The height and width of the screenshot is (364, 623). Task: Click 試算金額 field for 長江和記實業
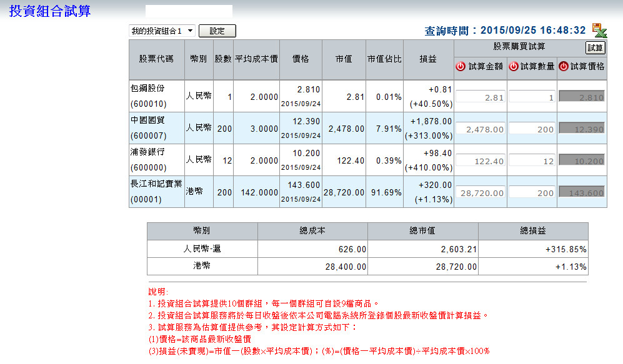[480, 193]
